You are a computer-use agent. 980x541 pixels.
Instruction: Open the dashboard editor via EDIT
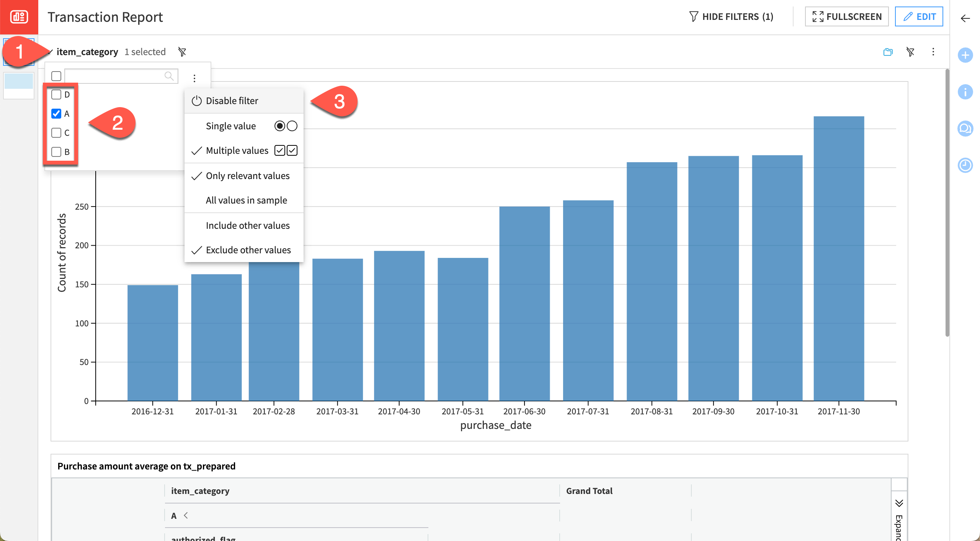coord(919,17)
